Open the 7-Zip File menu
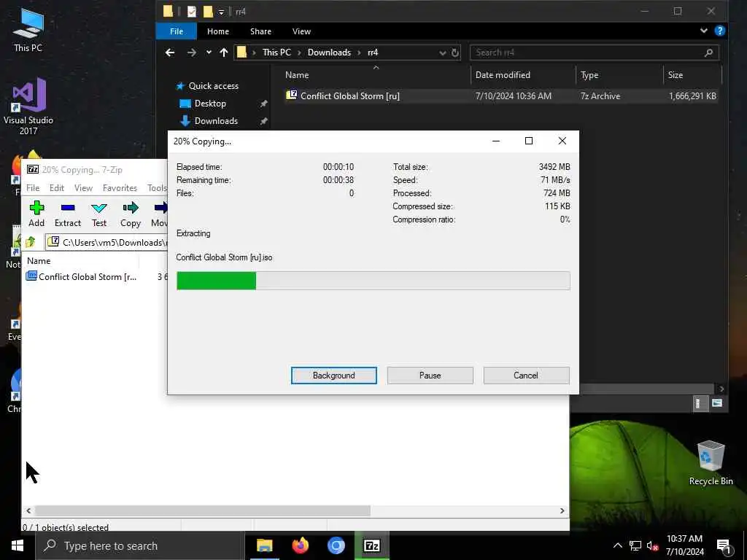747x560 pixels. [33, 187]
